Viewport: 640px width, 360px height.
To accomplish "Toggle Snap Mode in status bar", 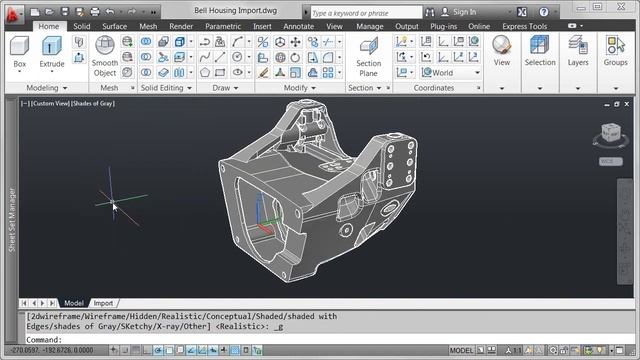I will pos(125,350).
